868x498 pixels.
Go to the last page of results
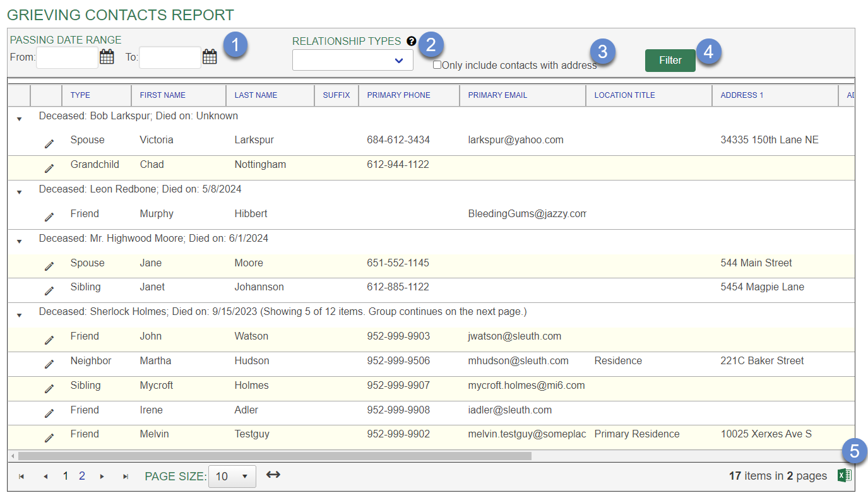coord(126,477)
